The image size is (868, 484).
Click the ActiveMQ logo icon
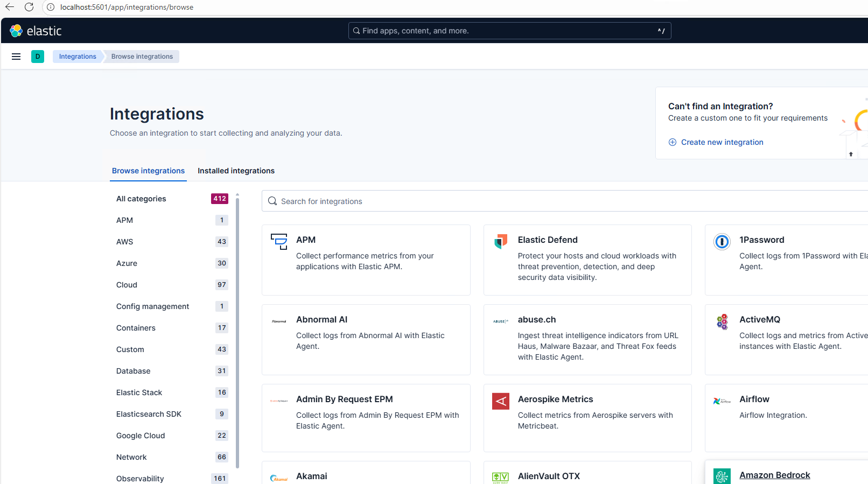click(x=722, y=321)
